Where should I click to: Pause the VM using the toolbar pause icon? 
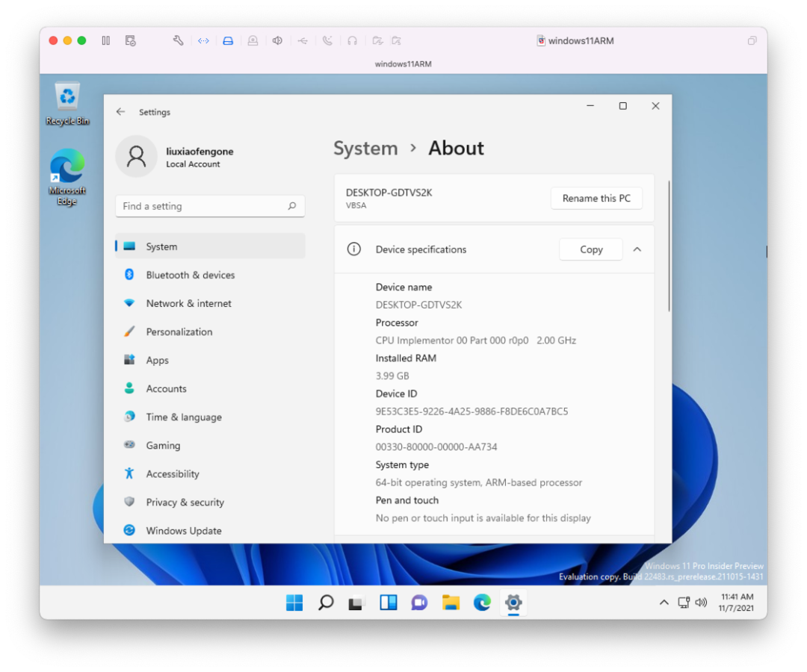point(106,40)
